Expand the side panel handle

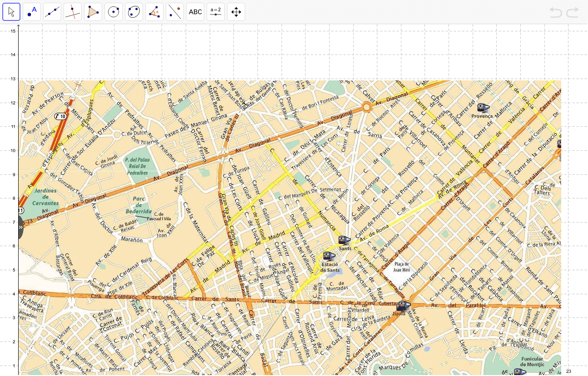(20, 227)
